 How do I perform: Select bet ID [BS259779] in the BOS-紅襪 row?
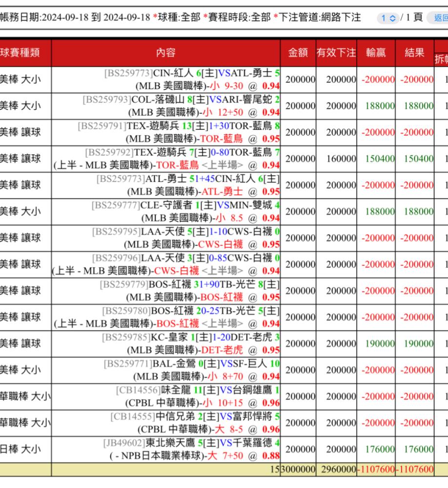pyautogui.click(x=124, y=285)
